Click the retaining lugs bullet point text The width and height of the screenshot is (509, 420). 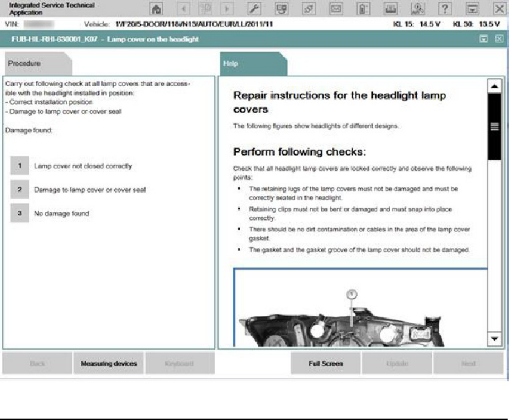(353, 193)
